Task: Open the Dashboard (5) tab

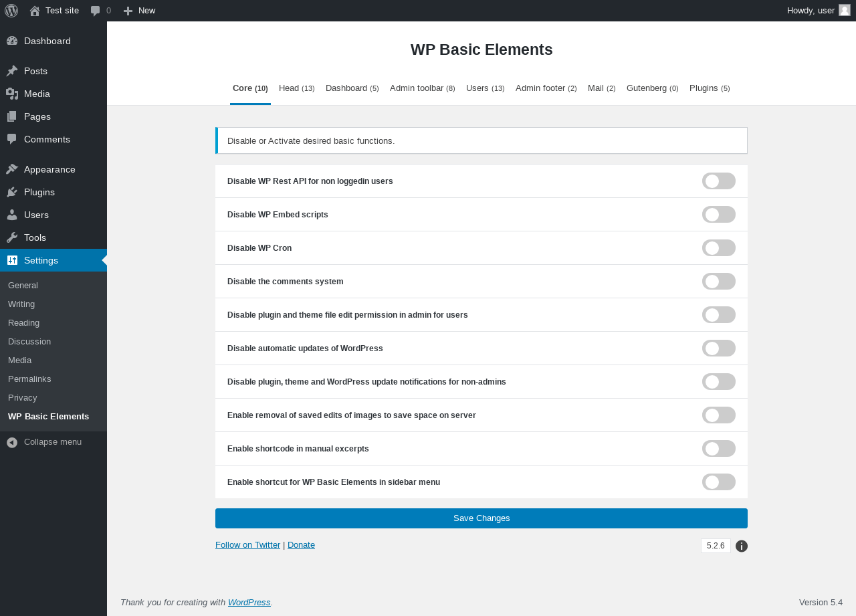Action: [352, 88]
